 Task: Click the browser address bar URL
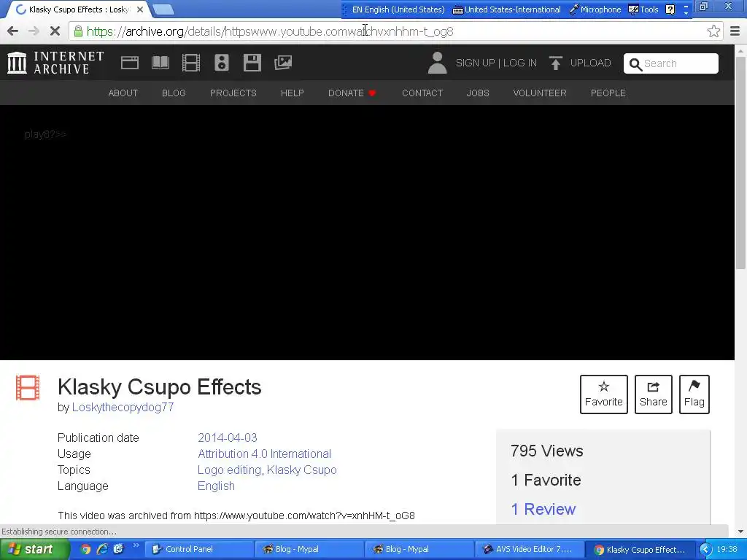[270, 31]
